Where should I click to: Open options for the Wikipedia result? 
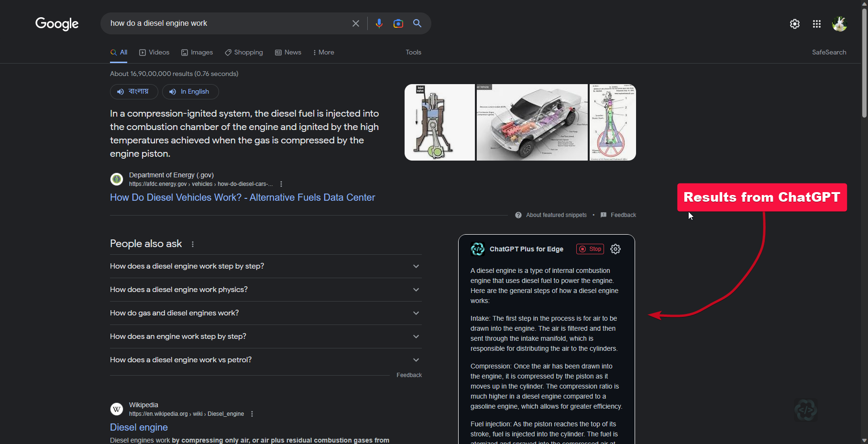(x=252, y=414)
